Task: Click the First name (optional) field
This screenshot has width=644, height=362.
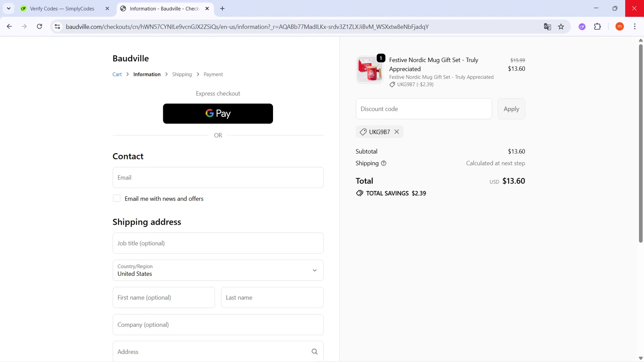Action: coord(164,298)
